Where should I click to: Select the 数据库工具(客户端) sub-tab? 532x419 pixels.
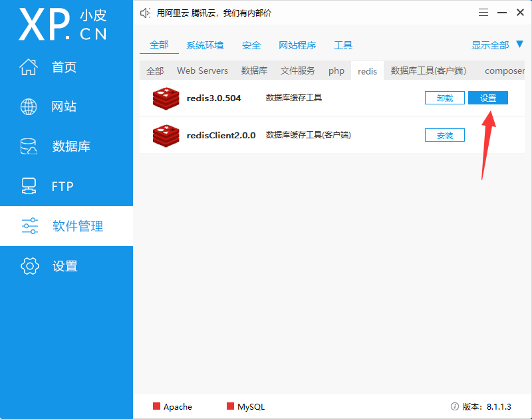pos(428,70)
